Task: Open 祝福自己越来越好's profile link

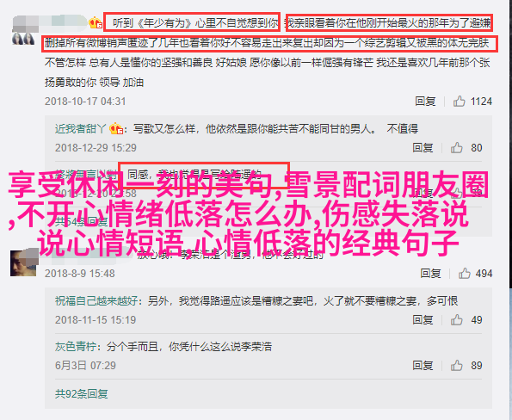Action: 96,300
